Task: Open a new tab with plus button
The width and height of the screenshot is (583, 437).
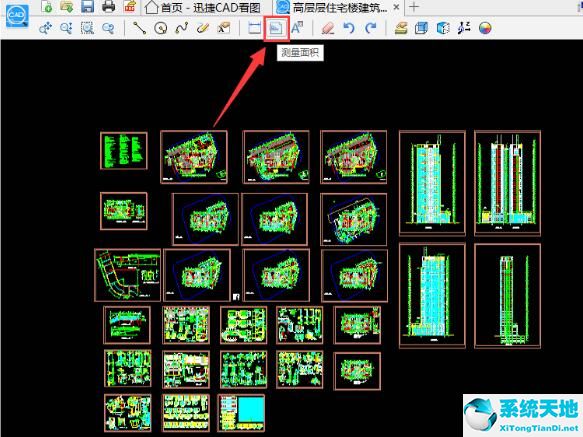Action: click(x=413, y=7)
